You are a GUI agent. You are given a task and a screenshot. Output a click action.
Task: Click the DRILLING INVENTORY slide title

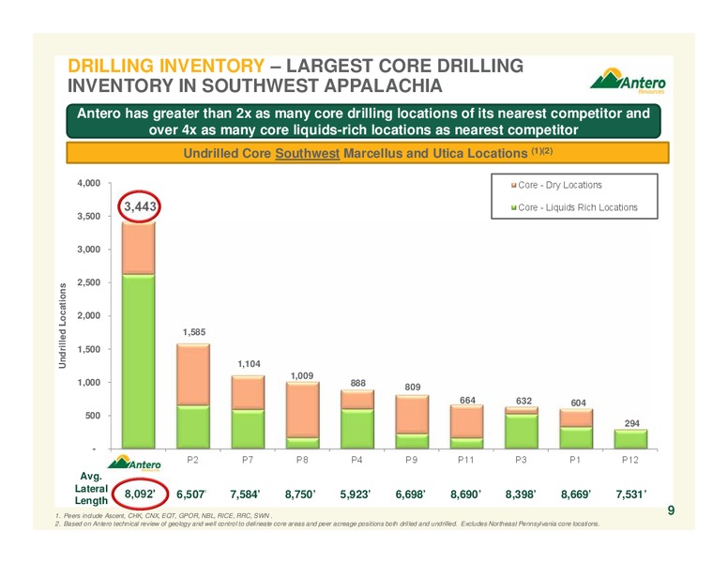tap(296, 76)
